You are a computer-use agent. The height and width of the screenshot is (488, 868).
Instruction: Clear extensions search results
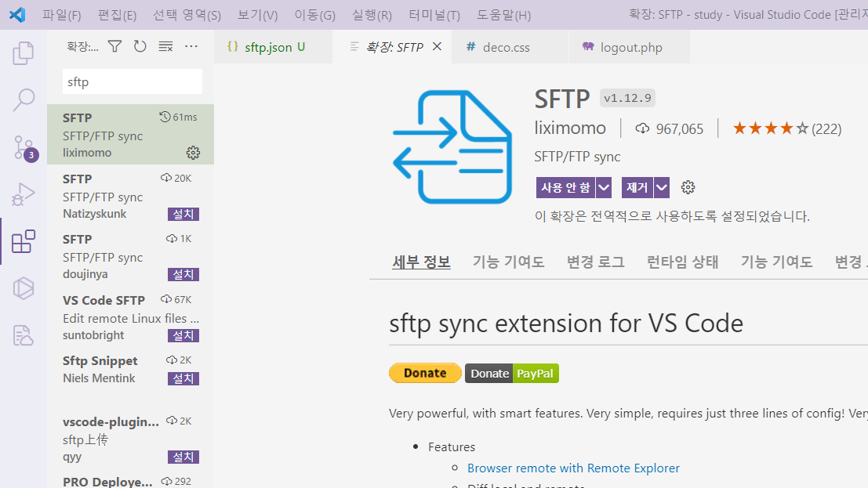pos(165,46)
